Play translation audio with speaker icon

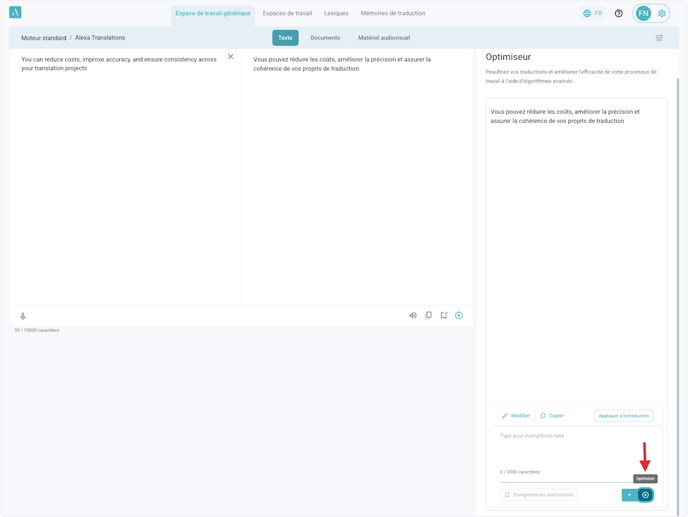(413, 316)
